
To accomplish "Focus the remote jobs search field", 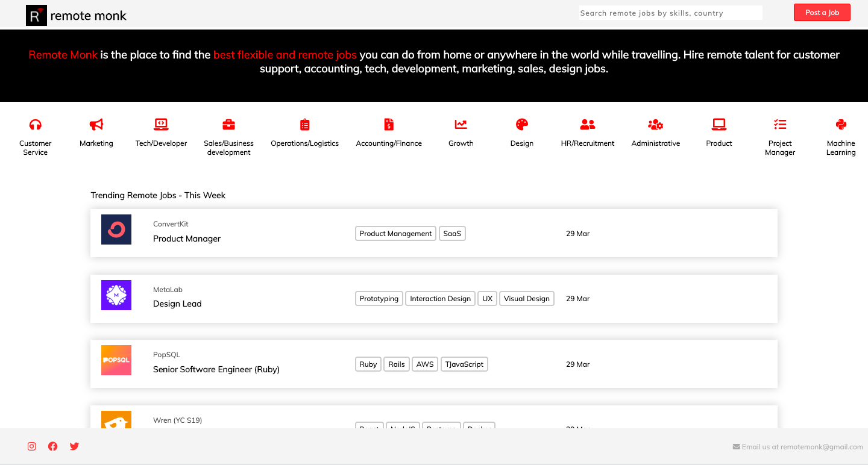I will click(x=671, y=13).
